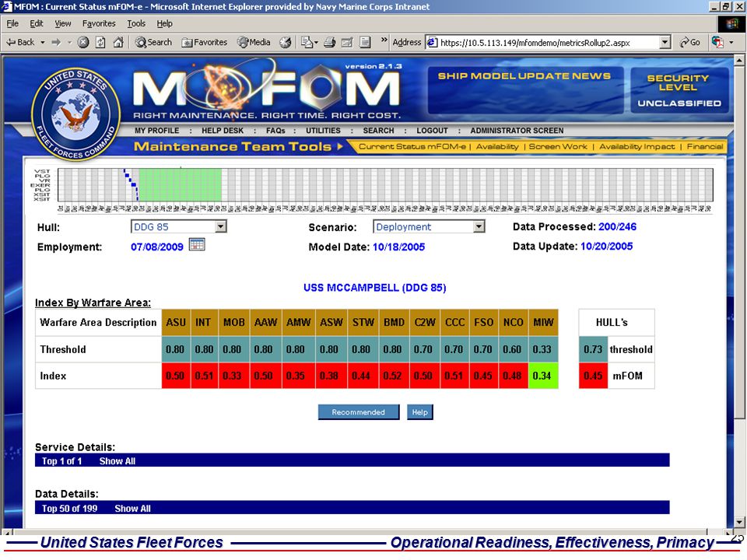Open the Media pane from toolbar
Viewport: 747px width, 560px height.
[x=254, y=42]
